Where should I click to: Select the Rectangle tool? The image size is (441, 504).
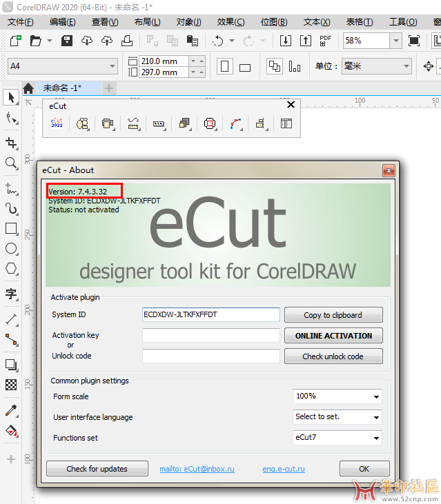(x=12, y=228)
